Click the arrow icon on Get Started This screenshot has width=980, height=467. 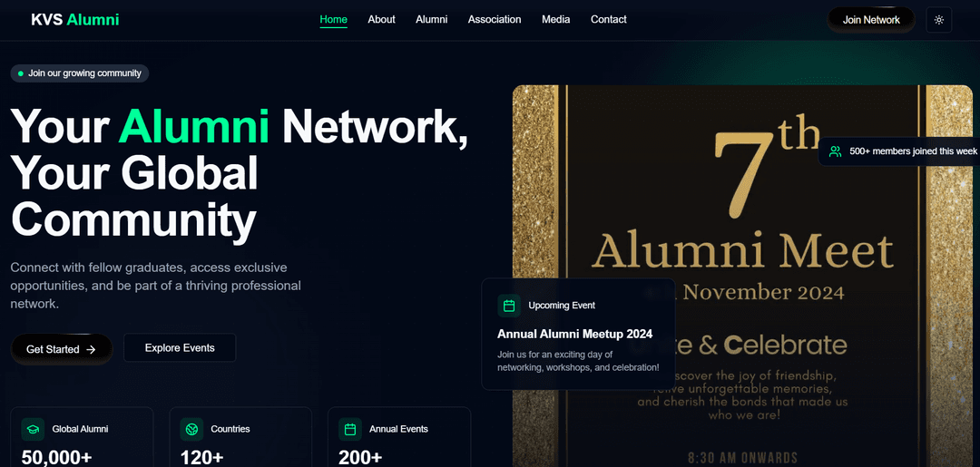[91, 349]
